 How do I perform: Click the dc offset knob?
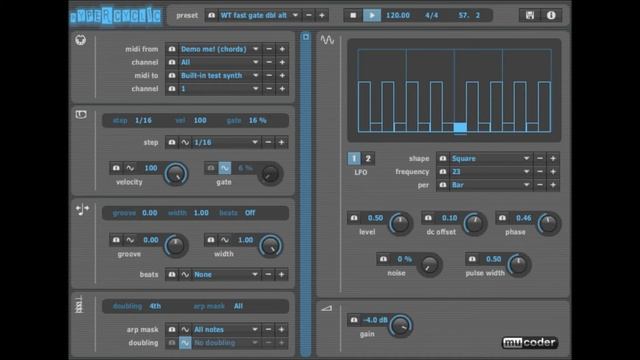pos(474,224)
